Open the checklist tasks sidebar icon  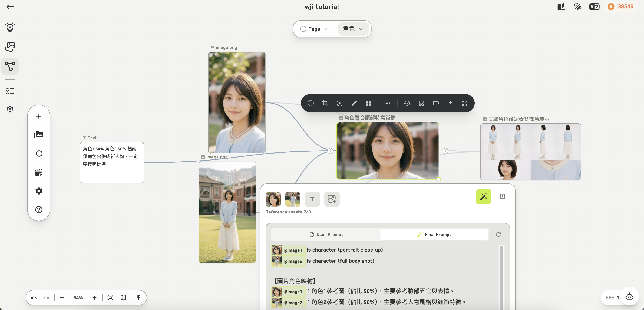tap(10, 91)
